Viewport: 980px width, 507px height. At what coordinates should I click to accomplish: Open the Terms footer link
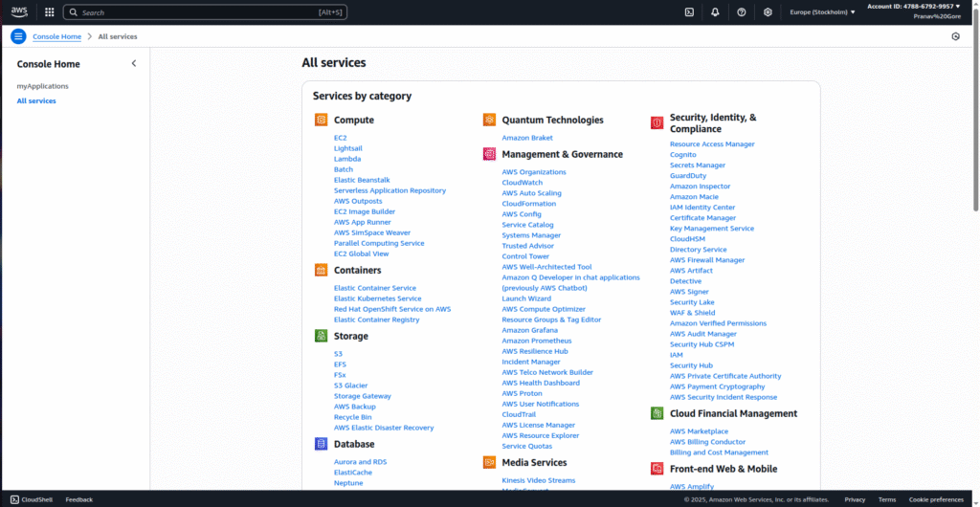click(887, 499)
